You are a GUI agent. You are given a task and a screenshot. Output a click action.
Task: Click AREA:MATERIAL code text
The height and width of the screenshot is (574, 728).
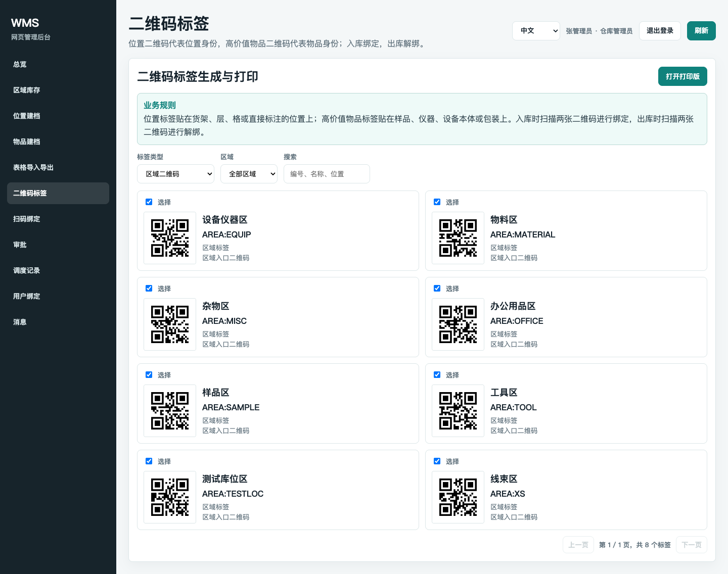click(523, 234)
